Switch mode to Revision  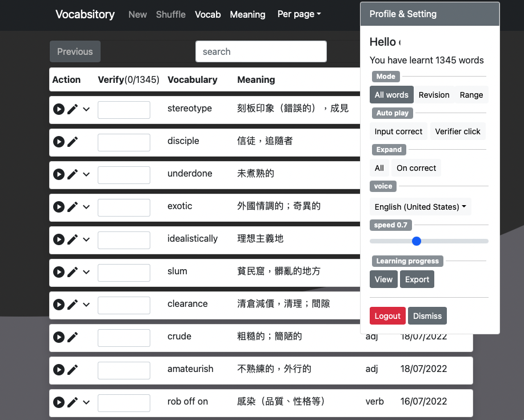point(434,95)
